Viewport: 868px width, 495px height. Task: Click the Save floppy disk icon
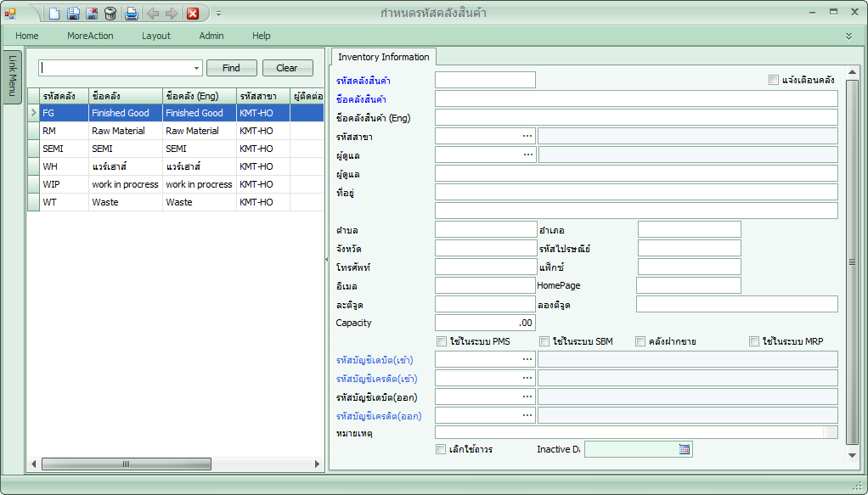tap(73, 14)
